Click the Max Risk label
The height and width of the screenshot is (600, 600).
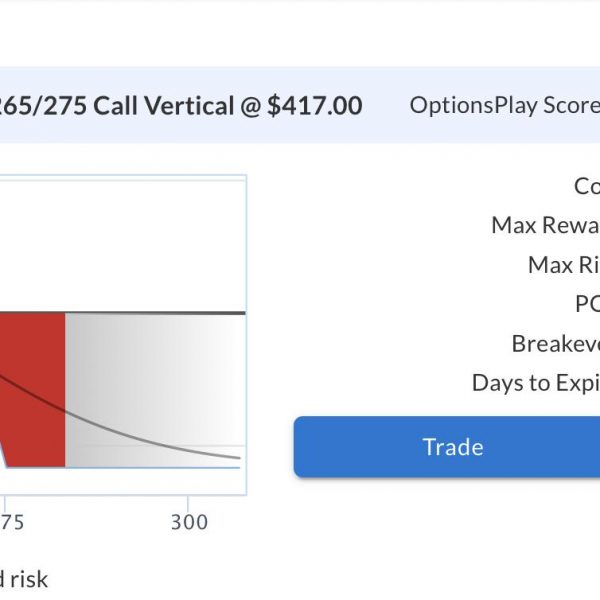click(564, 264)
